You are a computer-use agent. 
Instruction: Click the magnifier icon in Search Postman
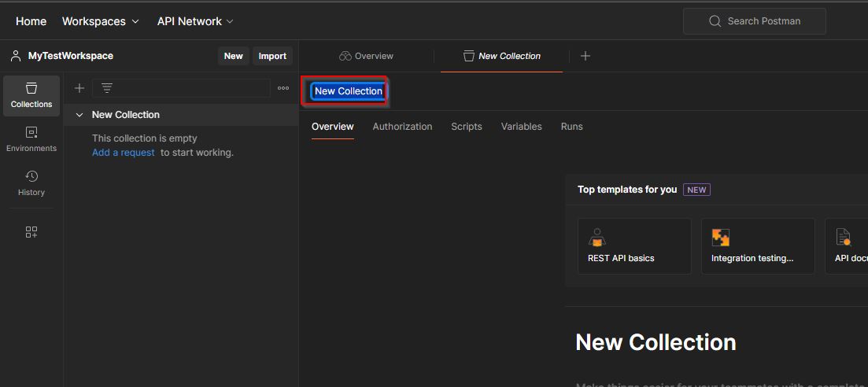[715, 21]
